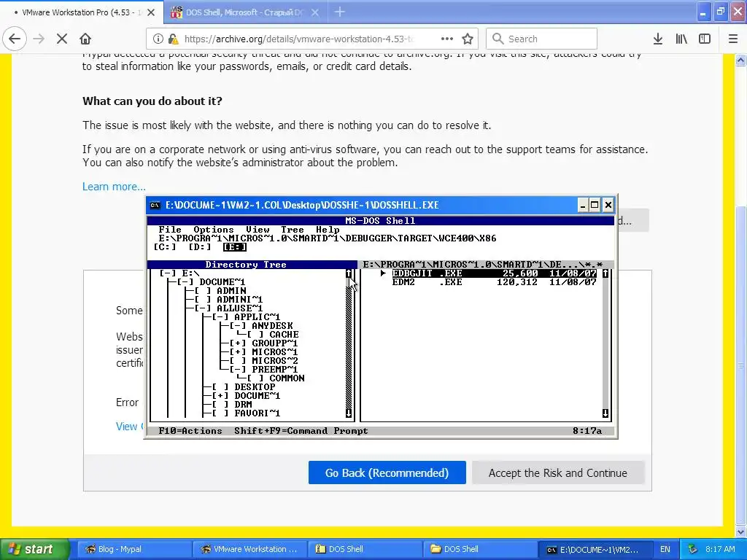Expand the MICROS~1 folder
Screen dimensions: 747x560
238,352
